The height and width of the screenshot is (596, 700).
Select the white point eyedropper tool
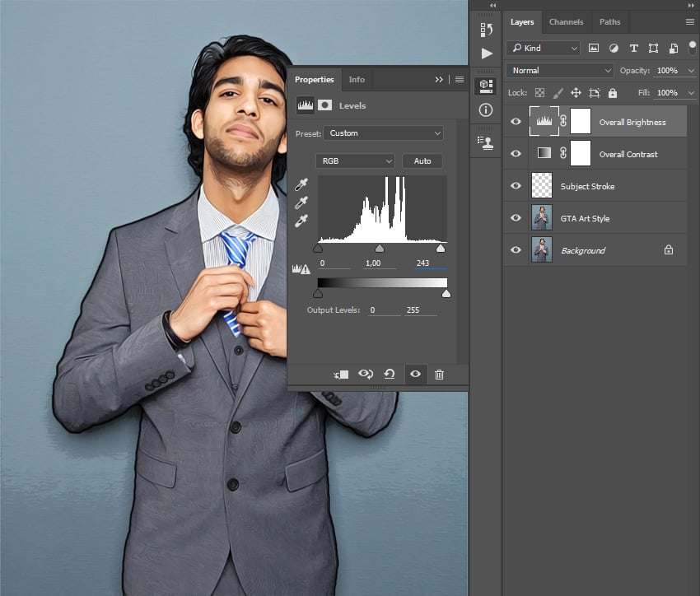coord(302,221)
